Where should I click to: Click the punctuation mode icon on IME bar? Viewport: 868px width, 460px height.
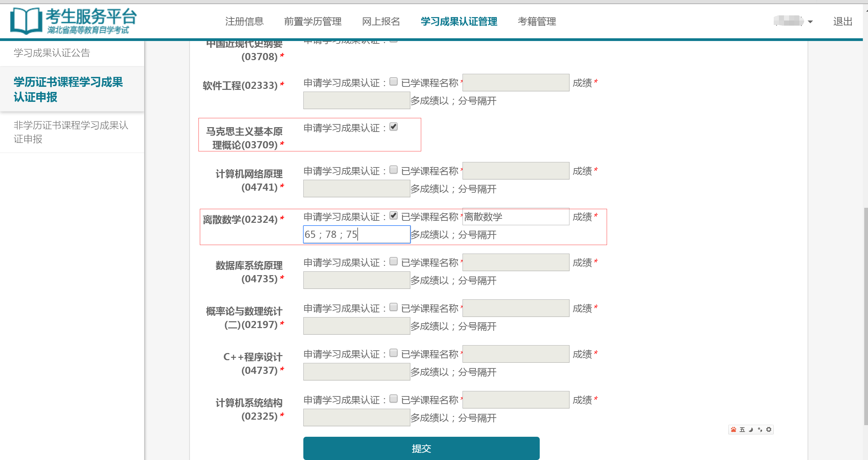click(759, 430)
